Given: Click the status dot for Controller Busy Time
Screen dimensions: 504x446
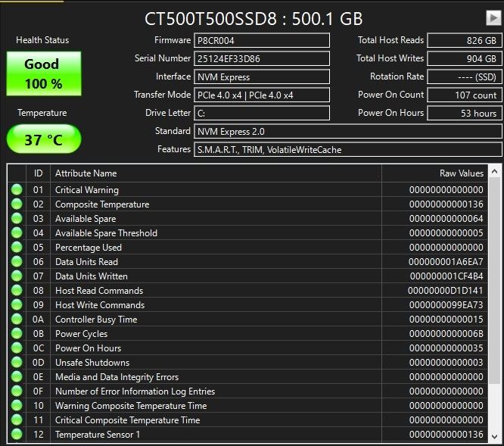Looking at the screenshot, I should point(17,320).
